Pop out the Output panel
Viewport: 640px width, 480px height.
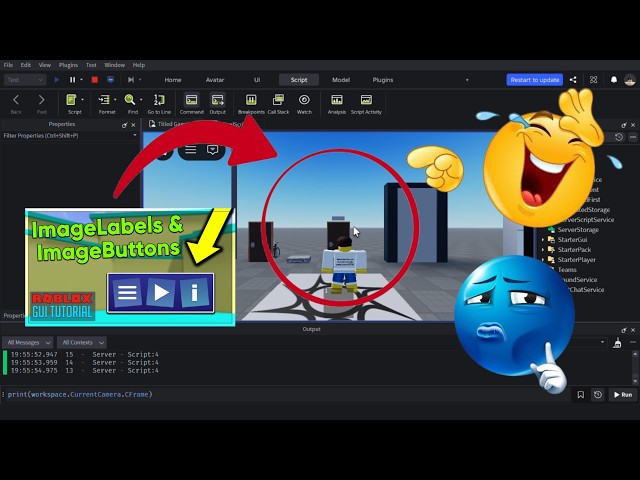pos(624,330)
